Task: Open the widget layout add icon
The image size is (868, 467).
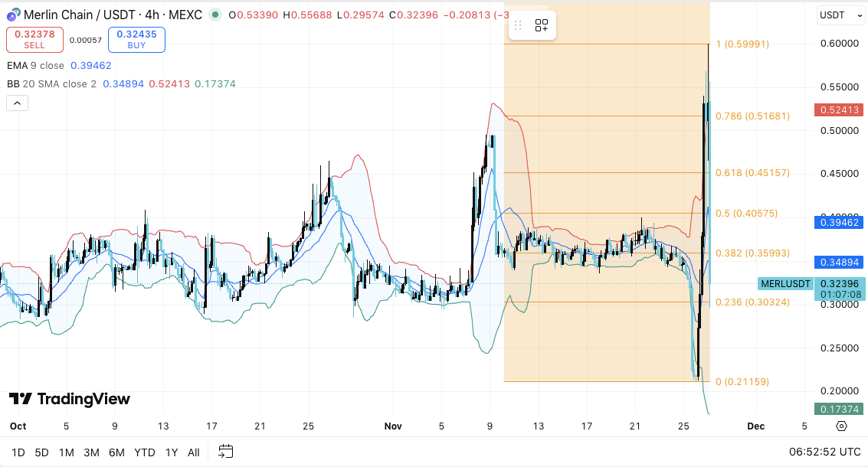Action: point(542,25)
